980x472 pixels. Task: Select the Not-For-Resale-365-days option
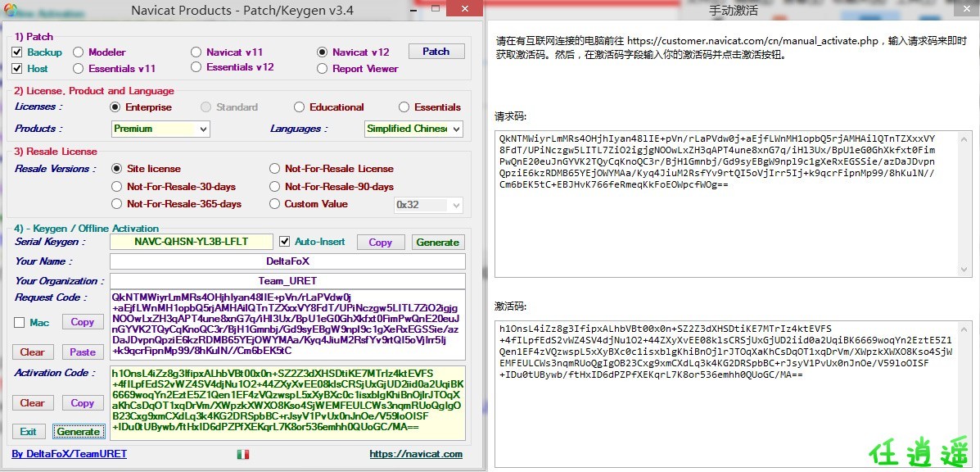tap(116, 204)
